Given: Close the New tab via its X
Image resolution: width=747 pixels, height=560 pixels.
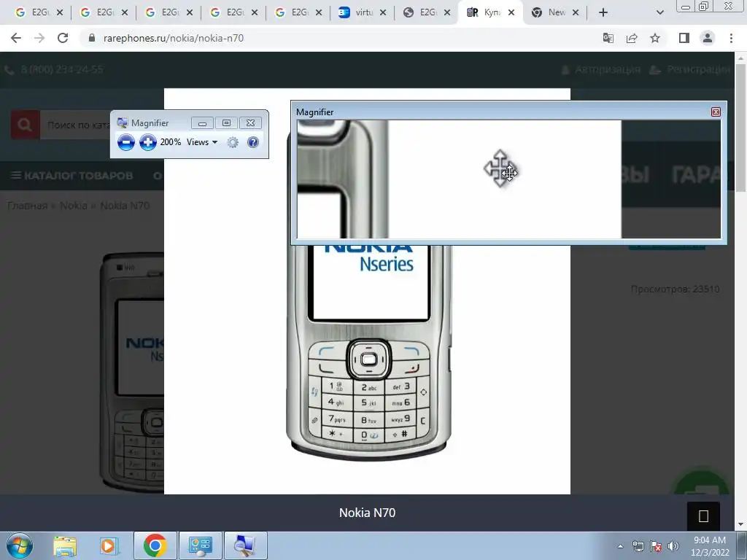Looking at the screenshot, I should click(x=576, y=13).
